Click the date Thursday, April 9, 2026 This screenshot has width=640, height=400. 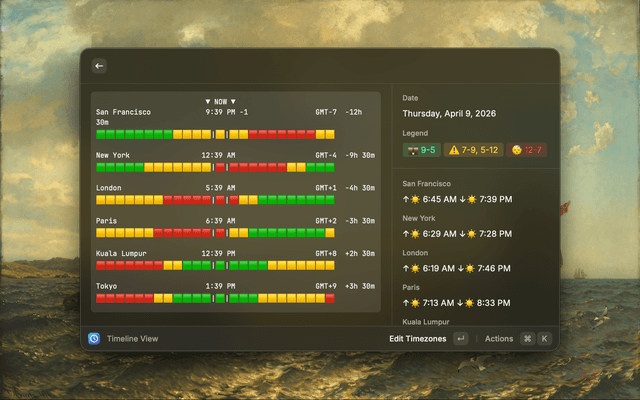[x=454, y=114]
